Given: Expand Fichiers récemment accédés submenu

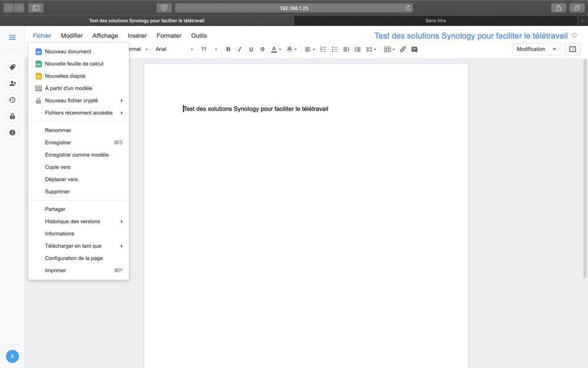Looking at the screenshot, I should 78,112.
